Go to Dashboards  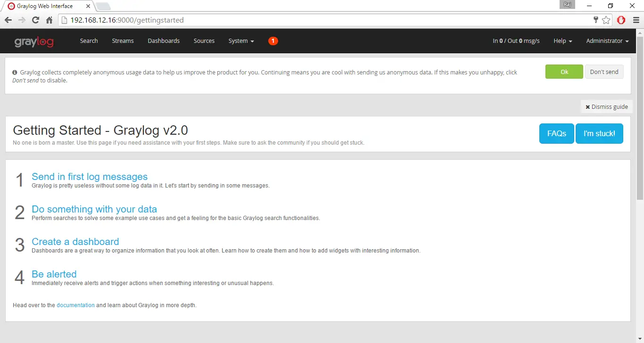tap(164, 41)
